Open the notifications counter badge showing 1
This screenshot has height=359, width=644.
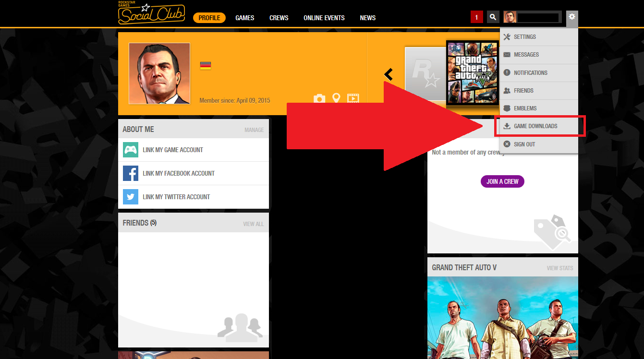[476, 17]
